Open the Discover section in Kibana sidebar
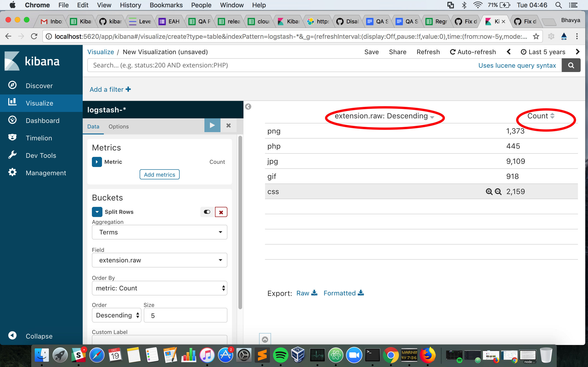 pos(39,85)
